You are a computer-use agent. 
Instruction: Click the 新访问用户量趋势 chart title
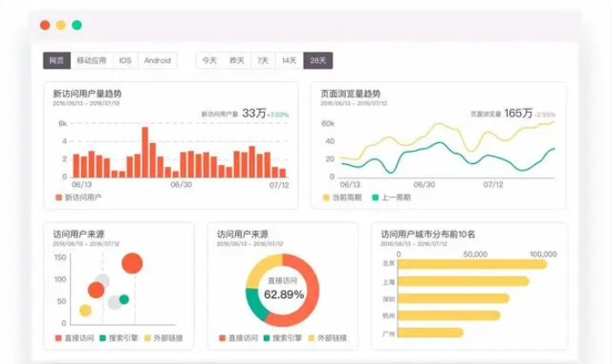pyautogui.click(x=87, y=93)
